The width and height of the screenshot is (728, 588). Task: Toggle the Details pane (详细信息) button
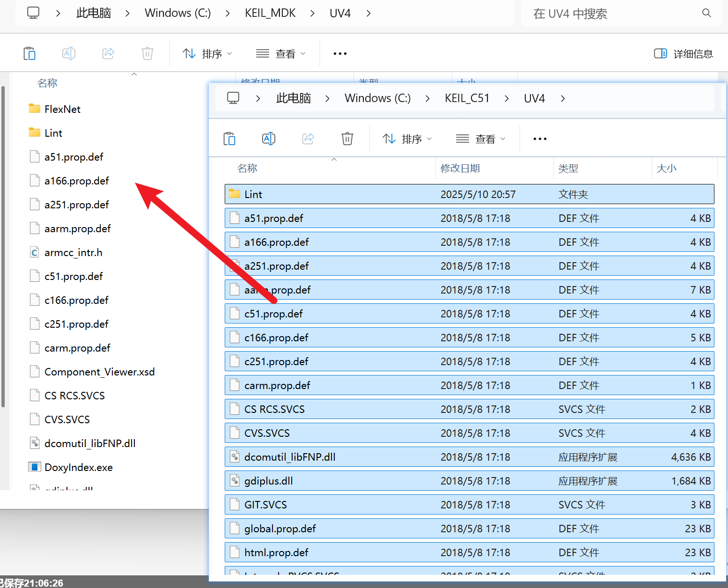point(683,54)
